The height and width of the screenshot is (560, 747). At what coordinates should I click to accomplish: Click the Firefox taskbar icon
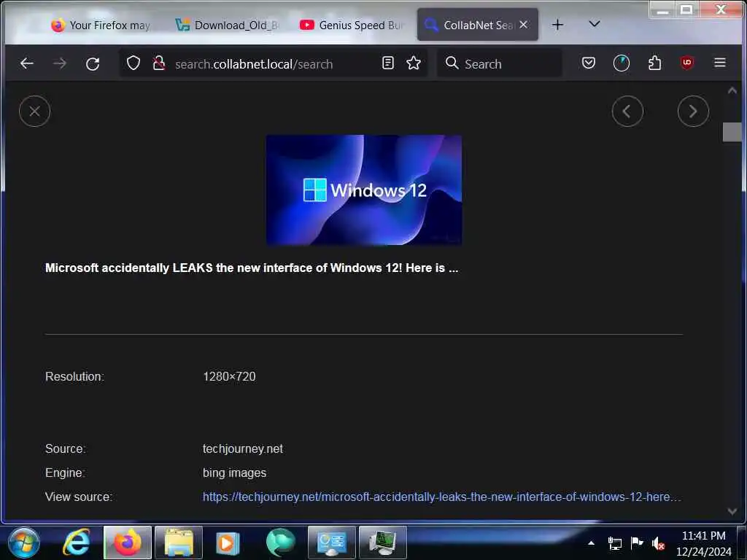pyautogui.click(x=127, y=542)
